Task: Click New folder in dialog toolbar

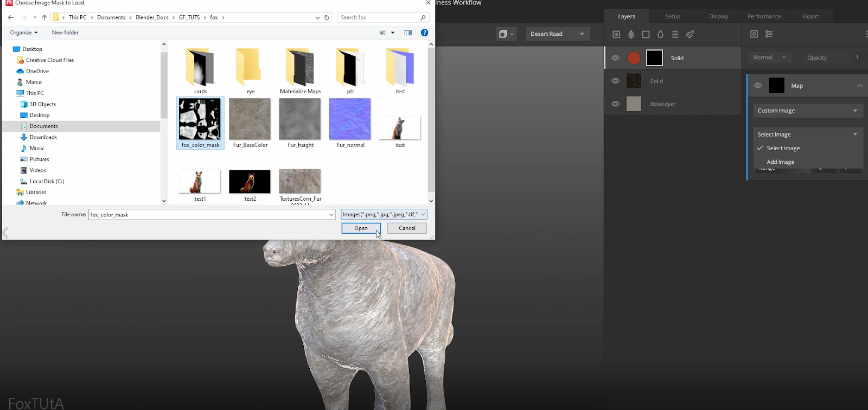Action: (x=65, y=33)
